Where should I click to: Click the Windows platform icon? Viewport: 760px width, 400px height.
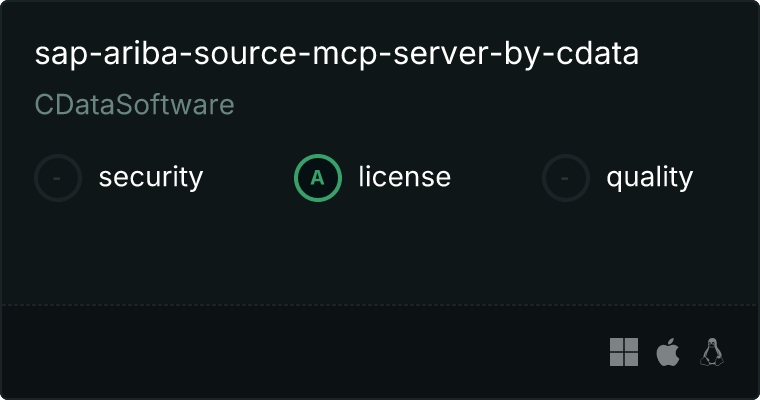tap(624, 352)
